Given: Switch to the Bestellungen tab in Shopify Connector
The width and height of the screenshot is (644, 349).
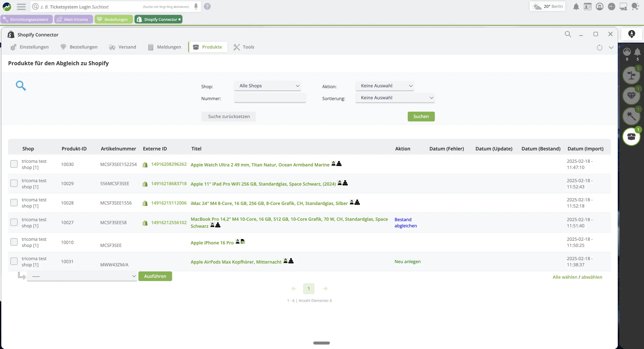Looking at the screenshot, I should point(79,47).
